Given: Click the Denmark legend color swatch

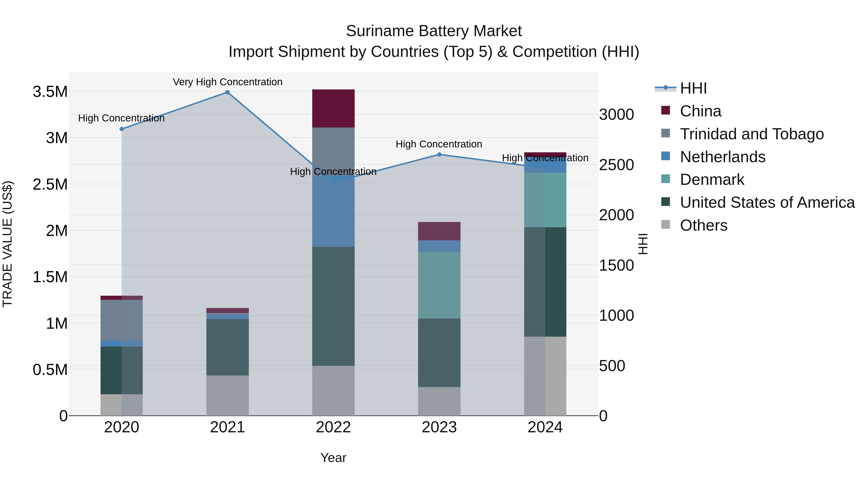Looking at the screenshot, I should [665, 179].
